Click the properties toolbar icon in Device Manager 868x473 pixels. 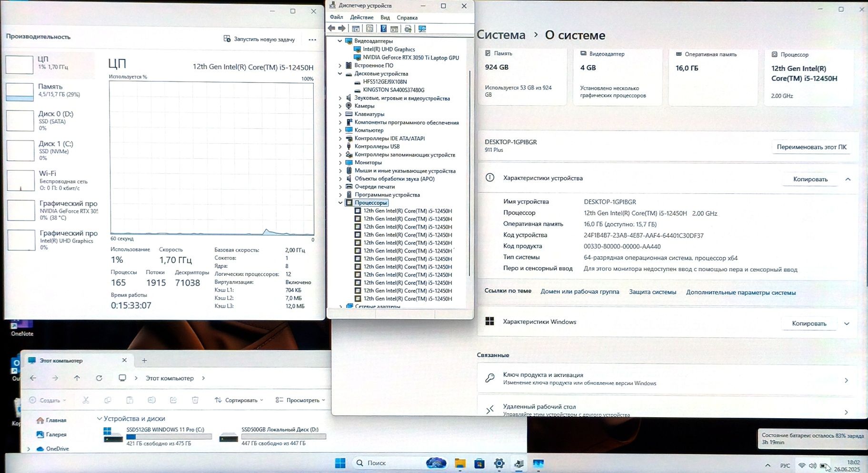coord(369,29)
